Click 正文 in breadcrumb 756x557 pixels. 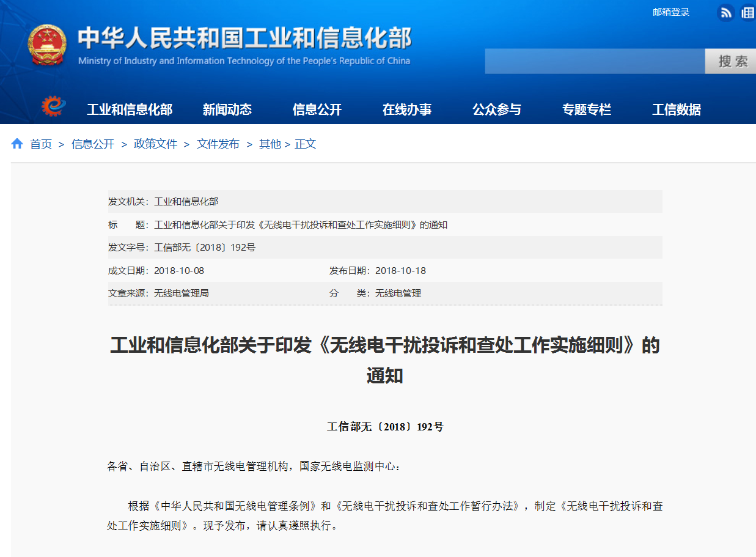(x=306, y=144)
